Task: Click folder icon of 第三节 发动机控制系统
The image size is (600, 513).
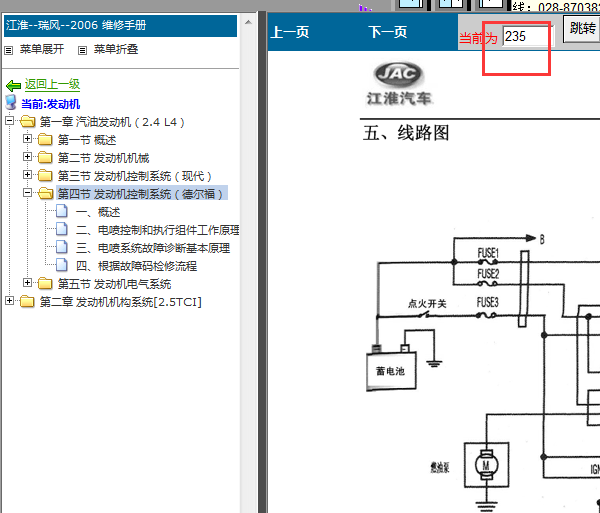Action: point(45,176)
